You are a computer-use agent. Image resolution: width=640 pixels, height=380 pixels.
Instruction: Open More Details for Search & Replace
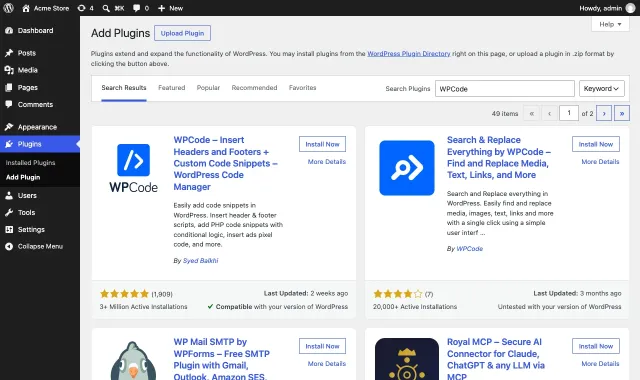600,162
